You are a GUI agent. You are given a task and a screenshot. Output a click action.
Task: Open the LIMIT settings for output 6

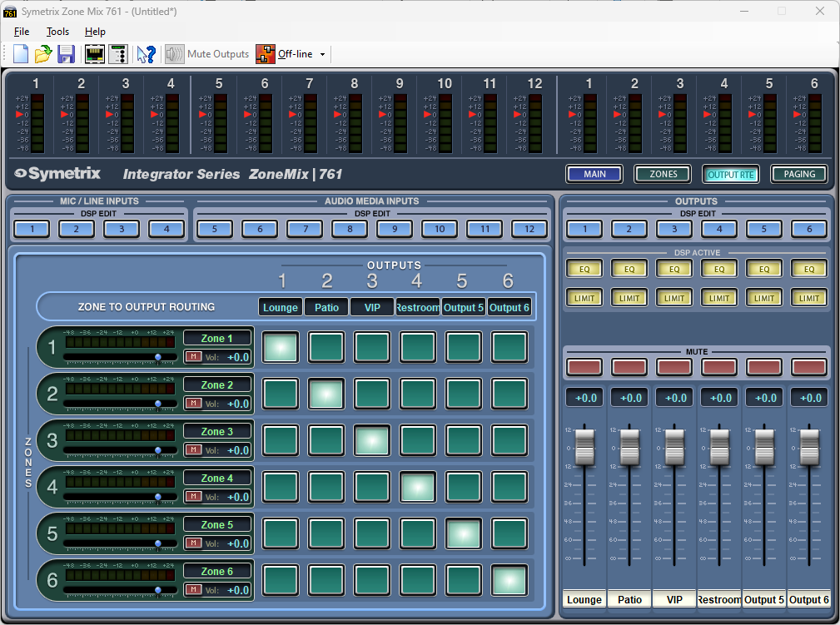808,297
